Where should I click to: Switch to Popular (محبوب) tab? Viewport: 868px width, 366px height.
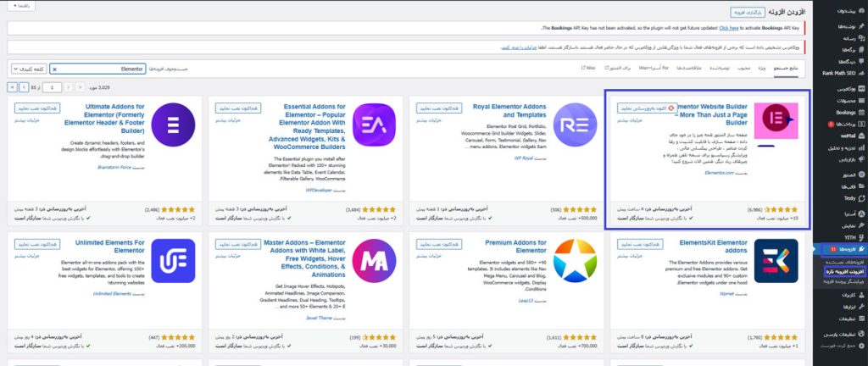pos(744,68)
